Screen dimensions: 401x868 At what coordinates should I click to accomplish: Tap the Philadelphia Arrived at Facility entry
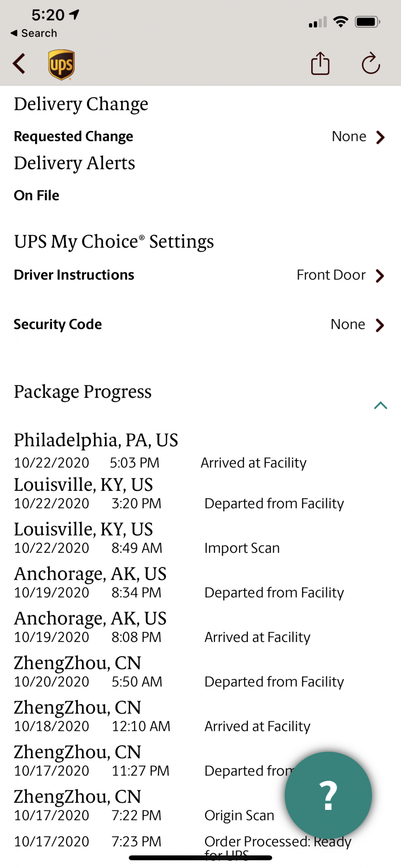pyautogui.click(x=160, y=451)
